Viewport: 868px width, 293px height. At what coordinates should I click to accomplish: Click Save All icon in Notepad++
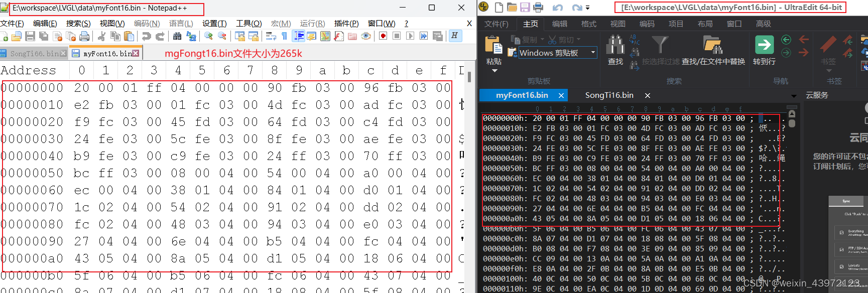[x=44, y=36]
